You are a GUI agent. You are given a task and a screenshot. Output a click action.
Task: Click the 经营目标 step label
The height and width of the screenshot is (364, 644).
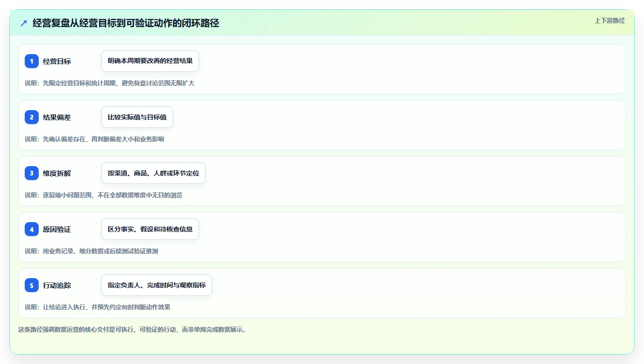pos(57,61)
